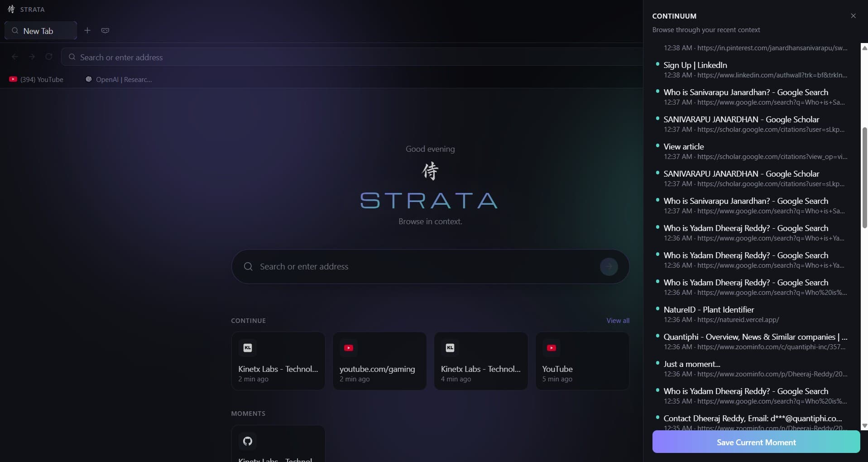
Task: Open the Just a moment... history entry
Action: point(755,369)
